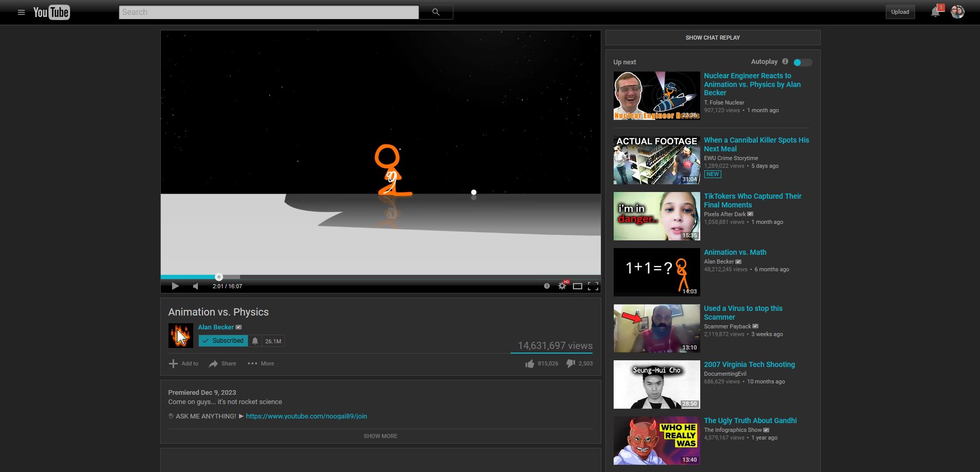
Task: Click the Animation vs. Physics title
Action: [218, 312]
